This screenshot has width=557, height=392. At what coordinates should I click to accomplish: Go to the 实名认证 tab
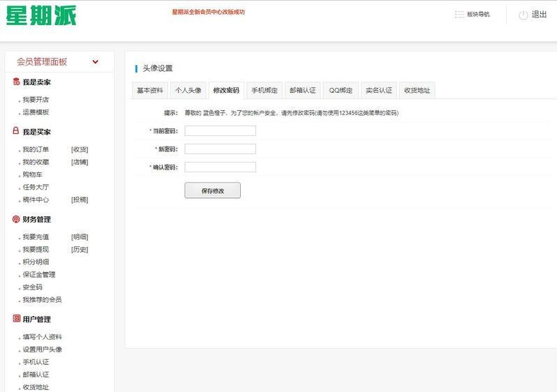click(x=379, y=91)
